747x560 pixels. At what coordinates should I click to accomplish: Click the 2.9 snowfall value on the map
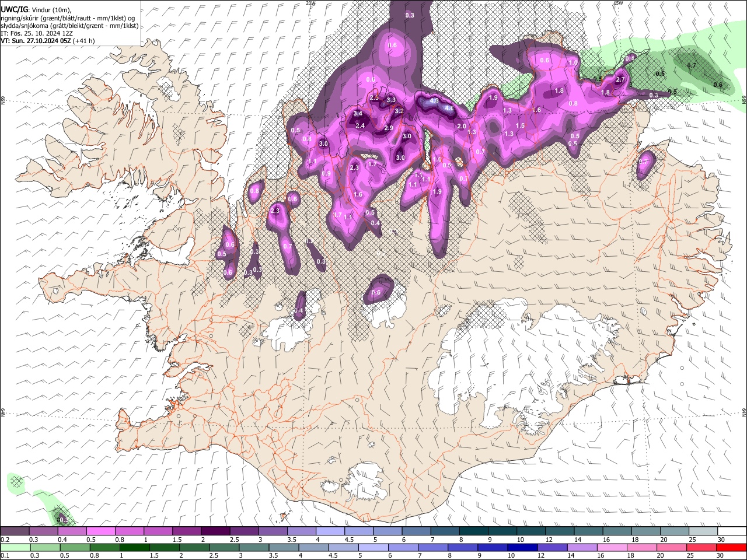point(389,128)
